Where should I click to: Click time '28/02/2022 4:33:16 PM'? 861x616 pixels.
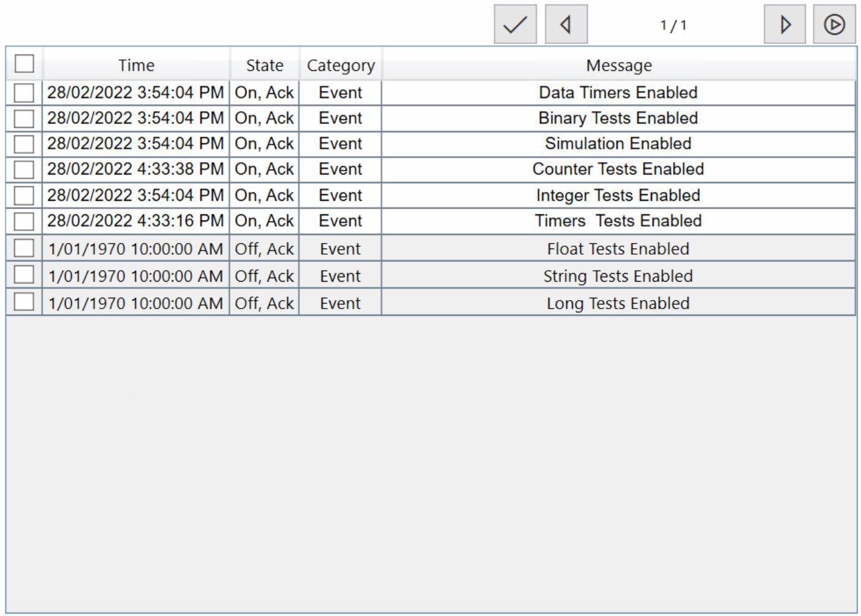135,220
